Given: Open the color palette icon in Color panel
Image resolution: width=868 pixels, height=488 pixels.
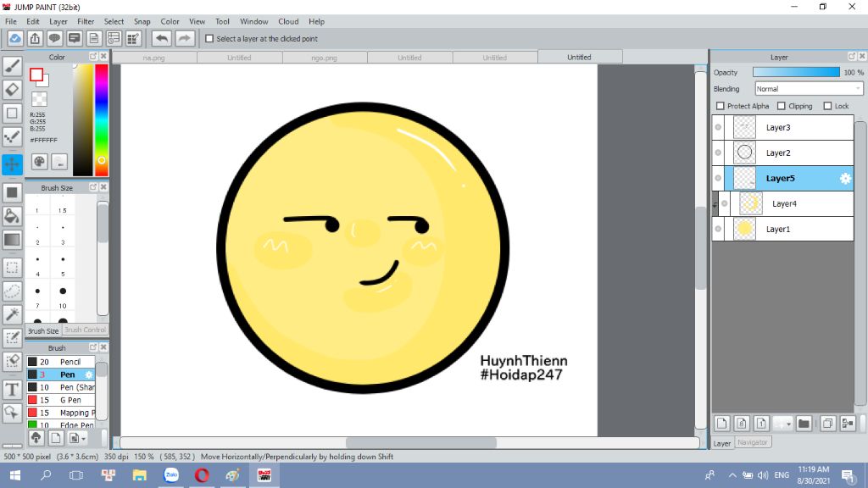Looking at the screenshot, I should [39, 162].
